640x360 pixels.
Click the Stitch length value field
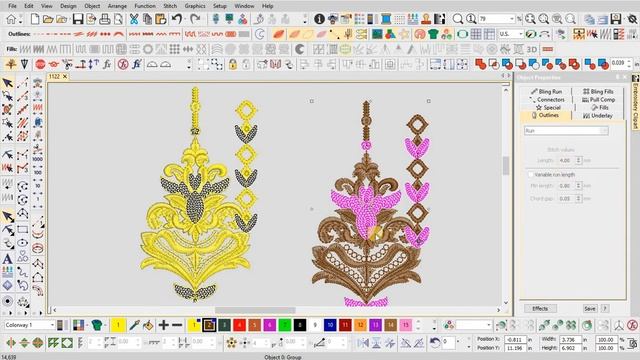point(567,160)
